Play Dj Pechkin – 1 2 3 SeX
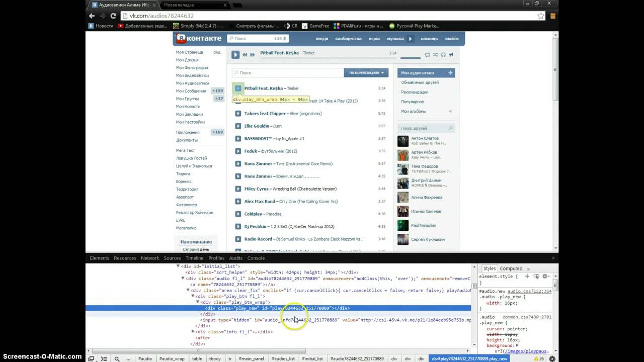The image size is (644, 362). tap(238, 226)
